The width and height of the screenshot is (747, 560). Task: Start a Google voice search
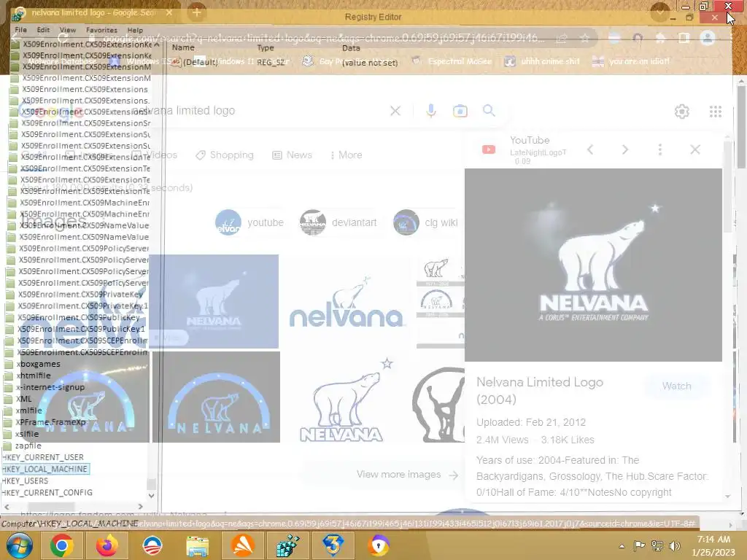pos(431,111)
